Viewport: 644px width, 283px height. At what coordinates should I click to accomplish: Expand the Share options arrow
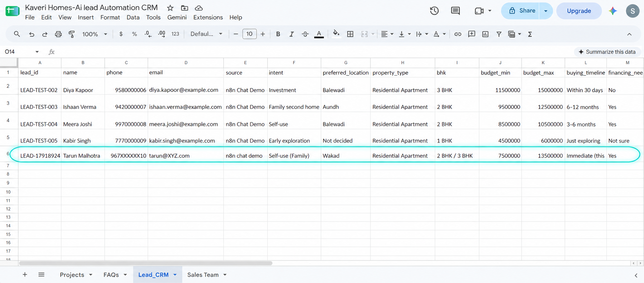[x=546, y=11]
